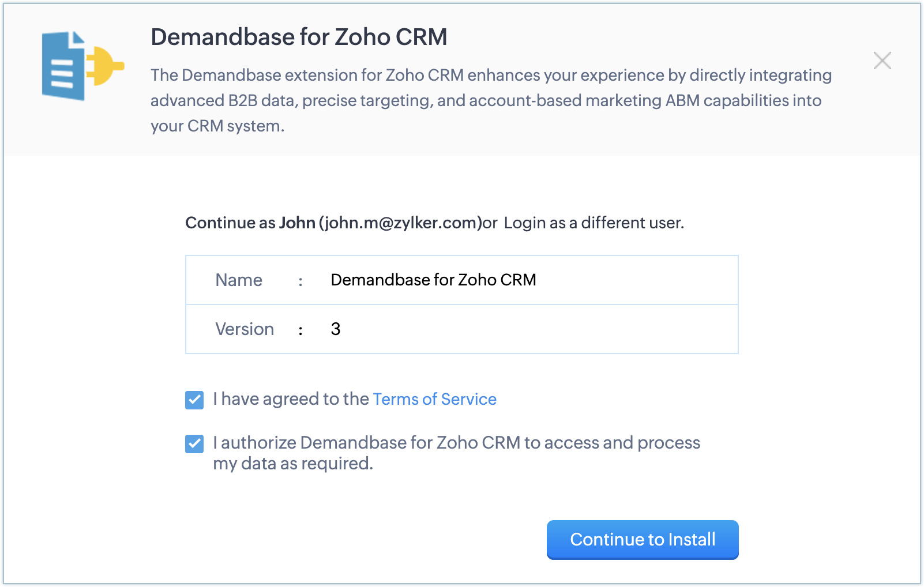924x587 pixels.
Task: Uncheck the Terms of Service agreement checkbox
Action: pos(194,400)
